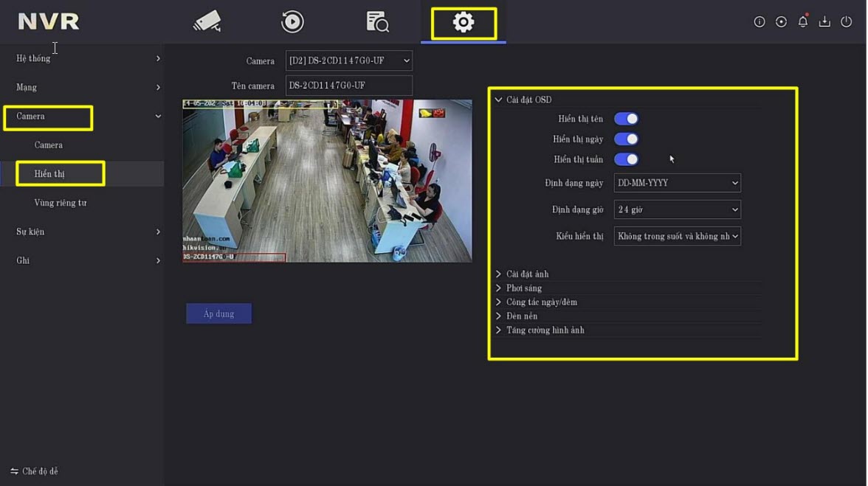Open the information icon at top right

(759, 22)
